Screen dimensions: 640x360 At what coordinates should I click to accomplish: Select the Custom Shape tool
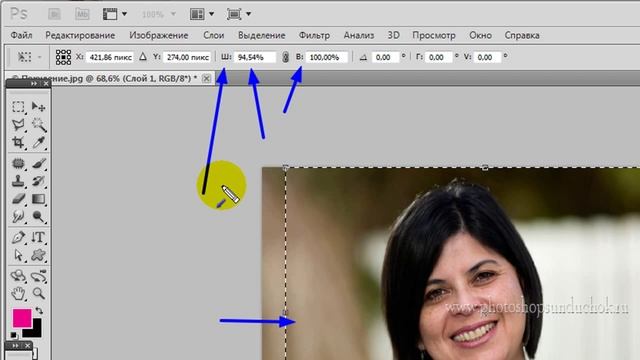pyautogui.click(x=38, y=255)
